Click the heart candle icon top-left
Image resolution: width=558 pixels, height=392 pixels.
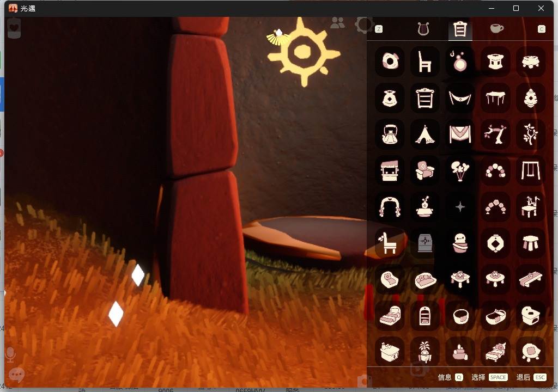point(14,28)
